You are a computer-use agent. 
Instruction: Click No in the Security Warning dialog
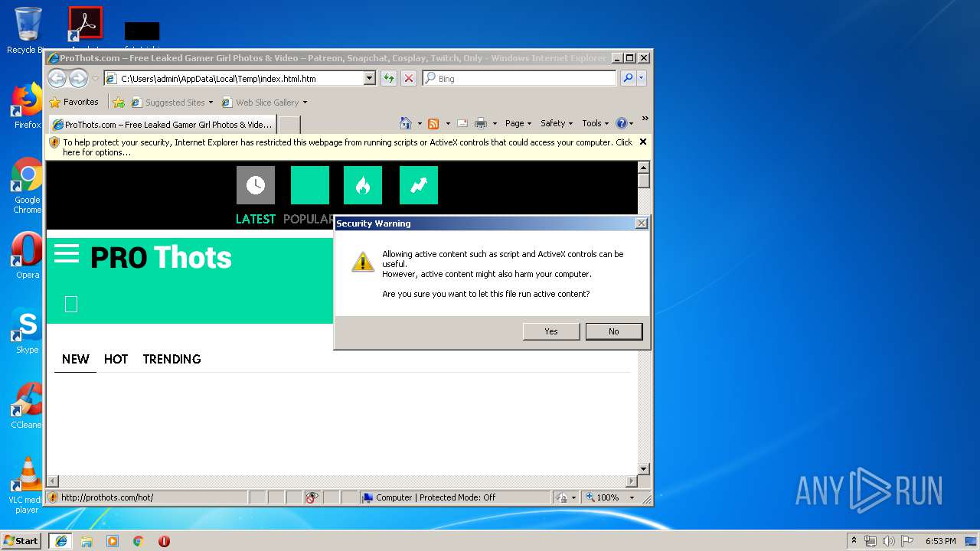(614, 331)
